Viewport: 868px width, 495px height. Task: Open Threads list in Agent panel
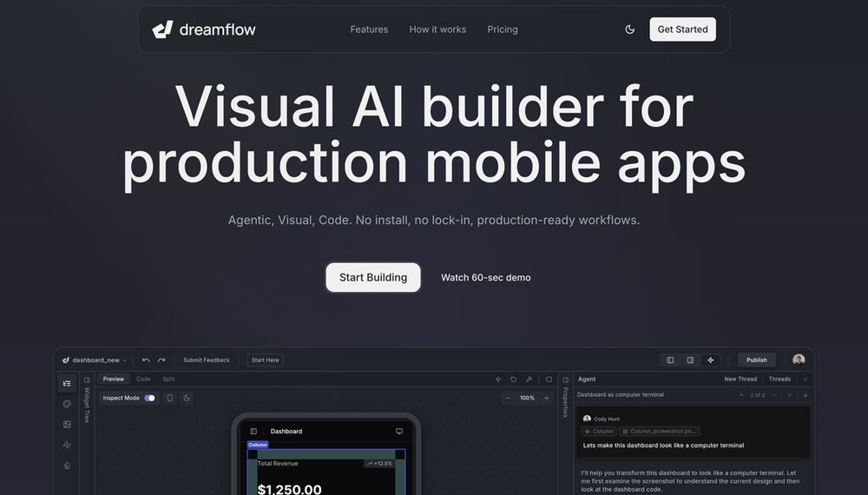click(779, 379)
